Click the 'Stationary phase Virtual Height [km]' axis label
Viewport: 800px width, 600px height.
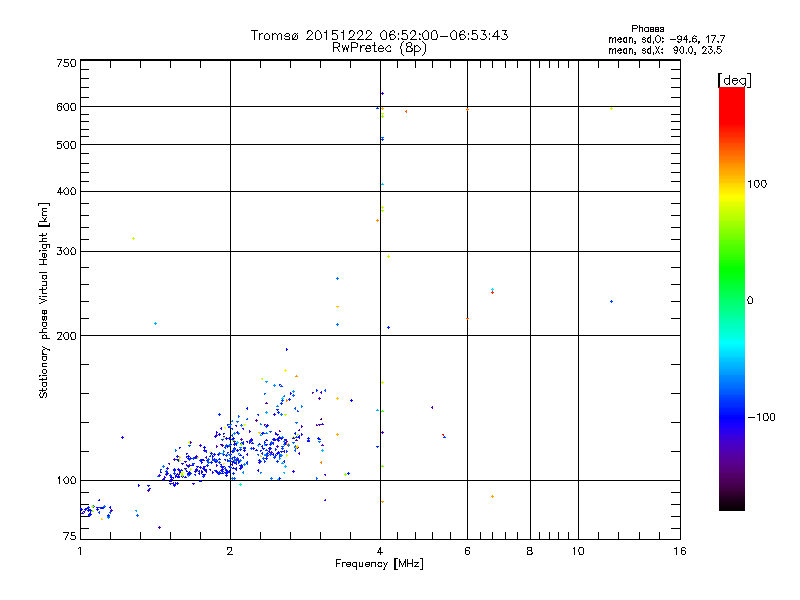click(43, 300)
